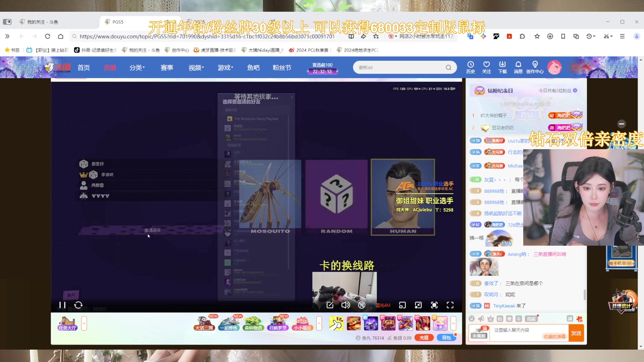The width and height of the screenshot is (644, 362).
Task: Open the 未佩戴 fan badge selector
Action: [479, 333]
